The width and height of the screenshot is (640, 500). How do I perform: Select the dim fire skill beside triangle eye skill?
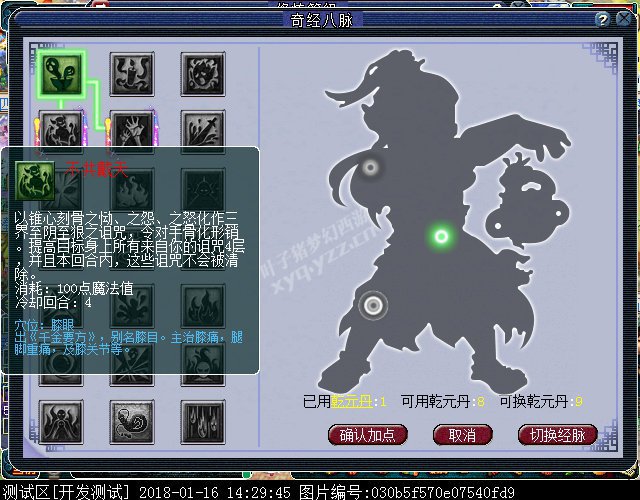[x=132, y=190]
